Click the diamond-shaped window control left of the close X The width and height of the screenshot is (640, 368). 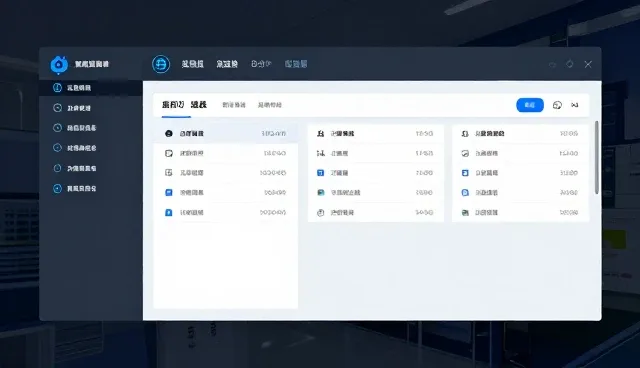point(570,64)
